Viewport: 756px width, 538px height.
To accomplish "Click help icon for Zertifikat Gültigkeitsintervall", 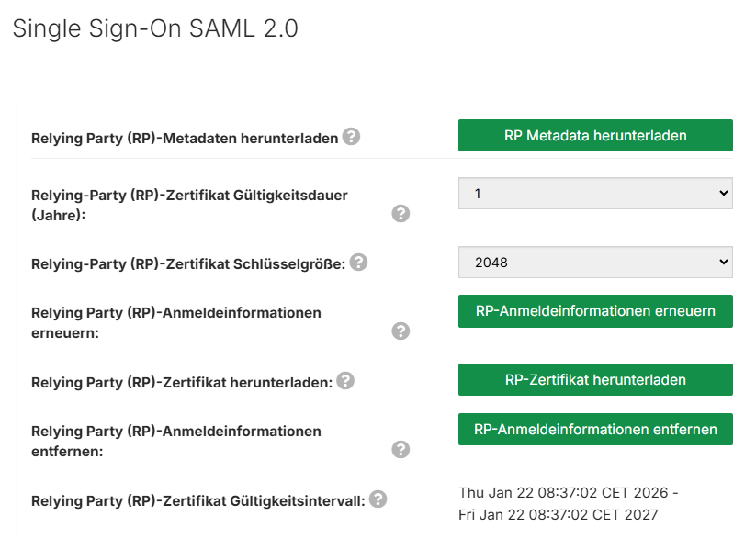I will [x=378, y=499].
